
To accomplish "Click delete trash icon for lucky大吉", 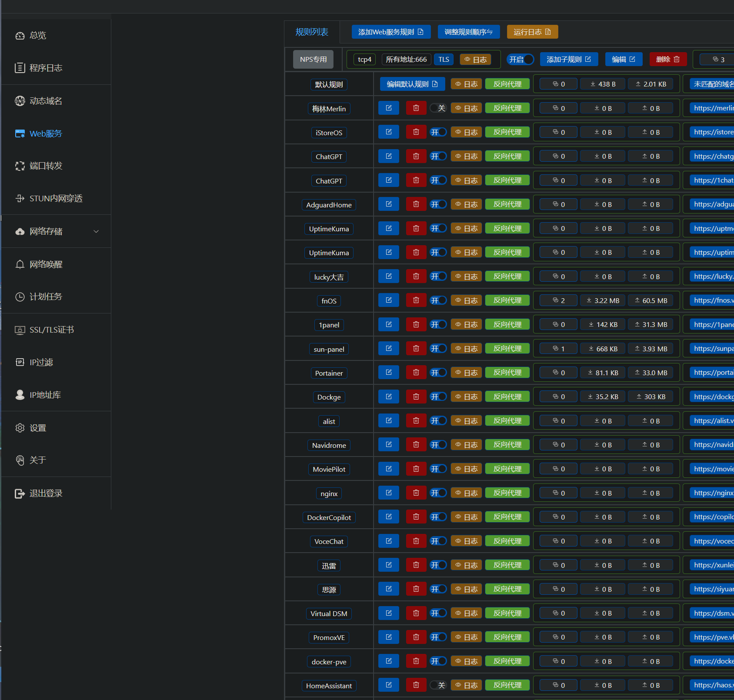I will (416, 277).
